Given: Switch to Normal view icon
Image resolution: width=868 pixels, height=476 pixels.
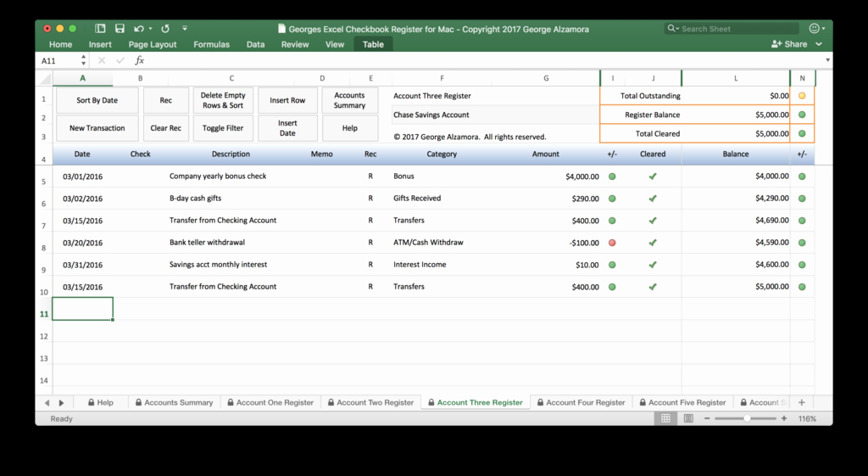Looking at the screenshot, I should (x=666, y=419).
